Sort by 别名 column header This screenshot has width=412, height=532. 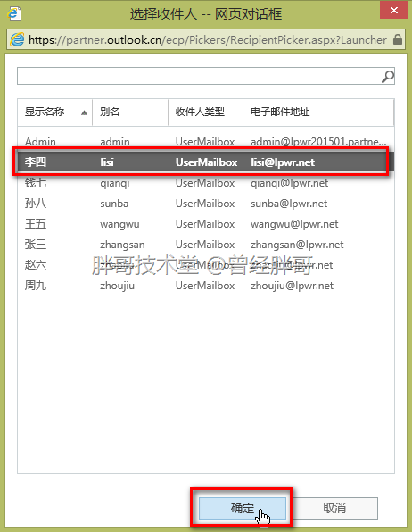[130, 112]
